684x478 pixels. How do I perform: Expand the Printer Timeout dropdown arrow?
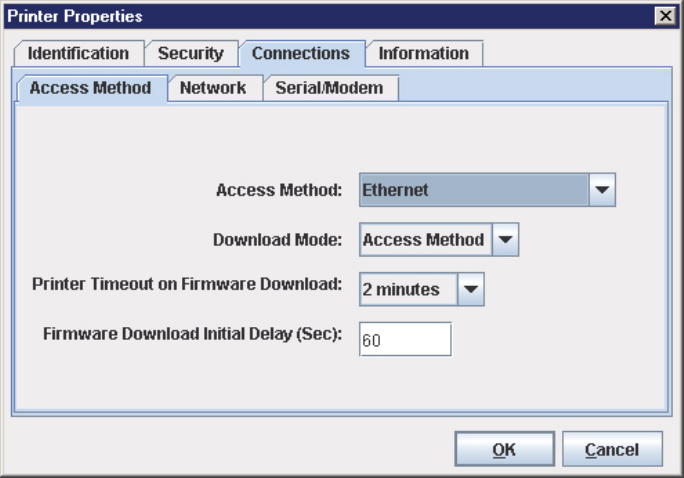pos(471,290)
